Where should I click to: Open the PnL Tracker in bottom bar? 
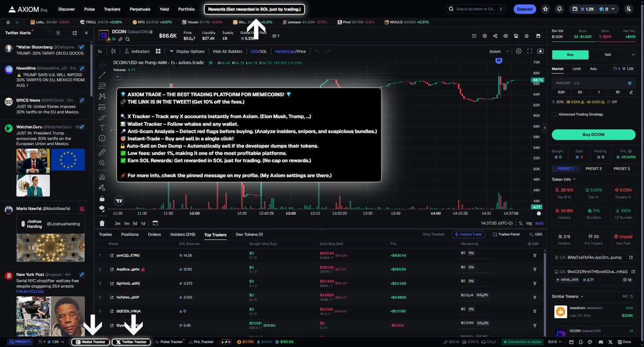tap(201, 342)
